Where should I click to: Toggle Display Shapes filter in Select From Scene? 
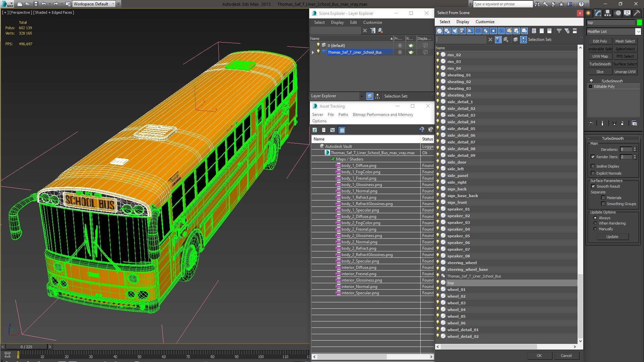447,31
